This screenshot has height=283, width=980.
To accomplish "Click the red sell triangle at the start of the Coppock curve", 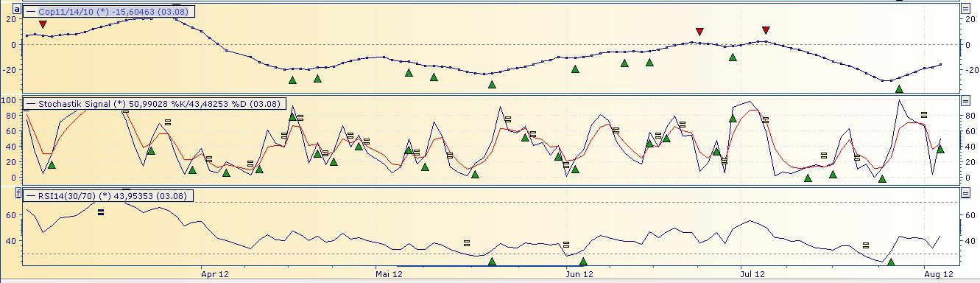I will (43, 25).
